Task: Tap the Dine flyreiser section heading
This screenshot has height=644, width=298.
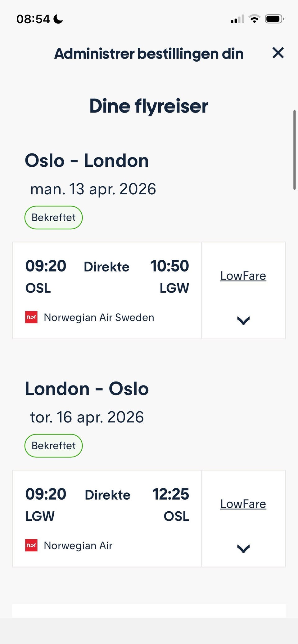Action: click(x=149, y=106)
